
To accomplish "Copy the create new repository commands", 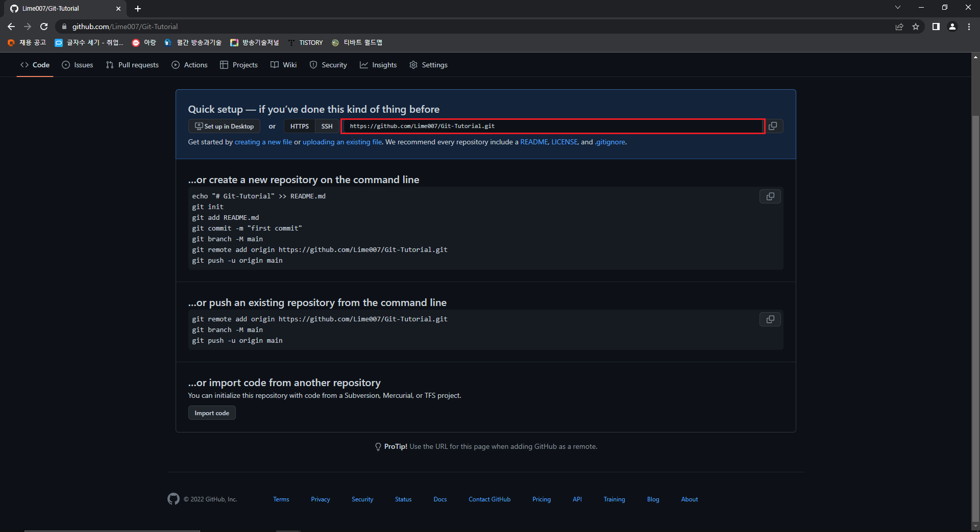I will [770, 196].
